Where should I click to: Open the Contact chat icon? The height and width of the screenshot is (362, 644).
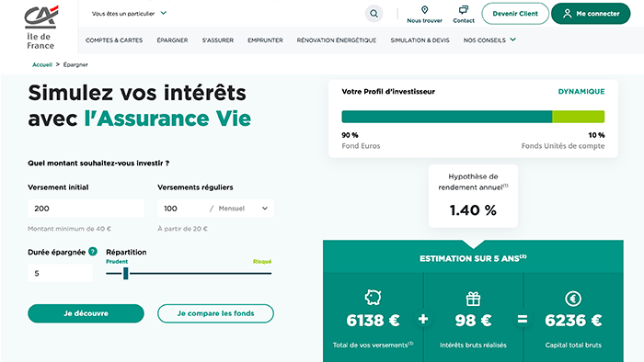(464, 10)
